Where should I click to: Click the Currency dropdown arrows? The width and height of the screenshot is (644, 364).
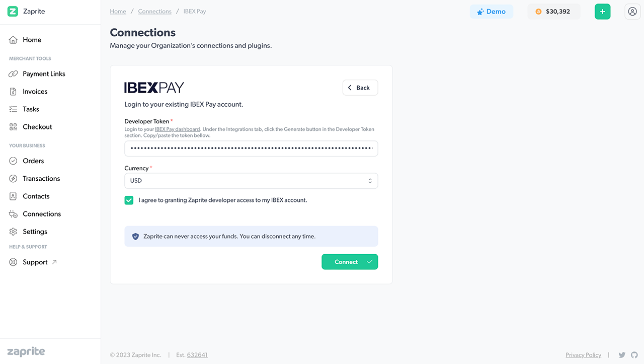pyautogui.click(x=370, y=181)
